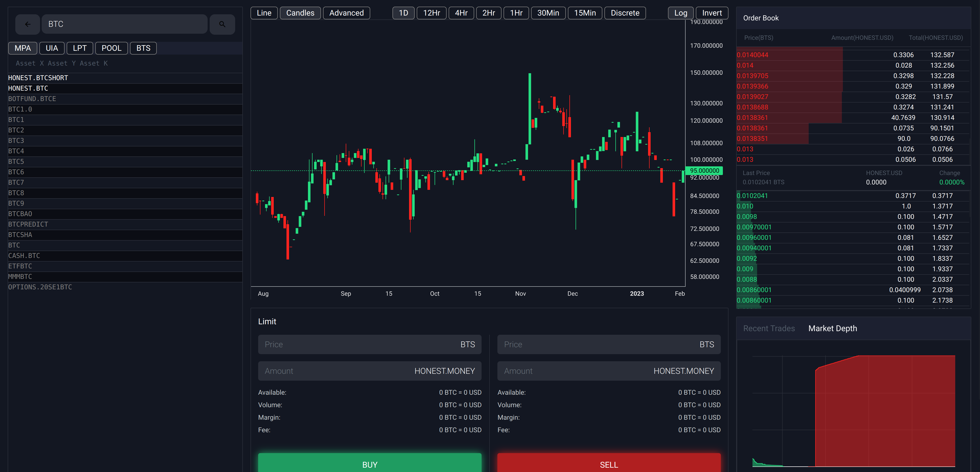Set chart interval to 4Hr

(461, 13)
